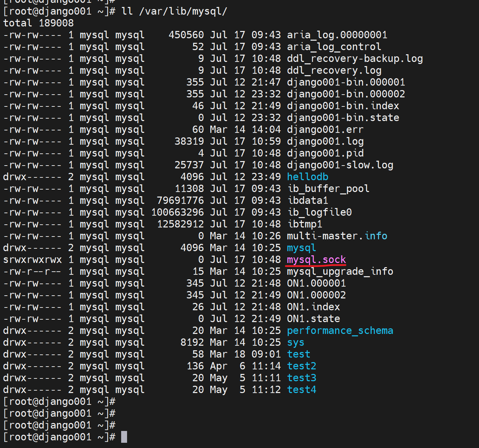
Task: Click the blue mysql directory name
Action: tap(301, 248)
